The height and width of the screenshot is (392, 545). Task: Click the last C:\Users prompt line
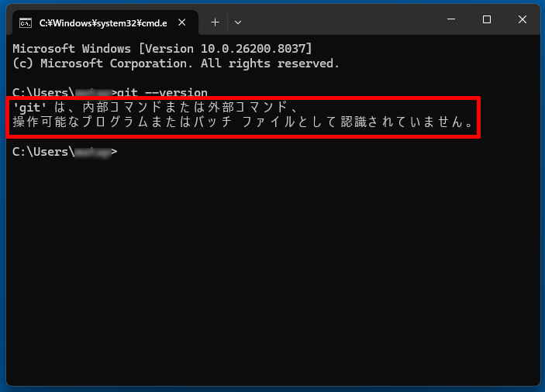point(65,152)
